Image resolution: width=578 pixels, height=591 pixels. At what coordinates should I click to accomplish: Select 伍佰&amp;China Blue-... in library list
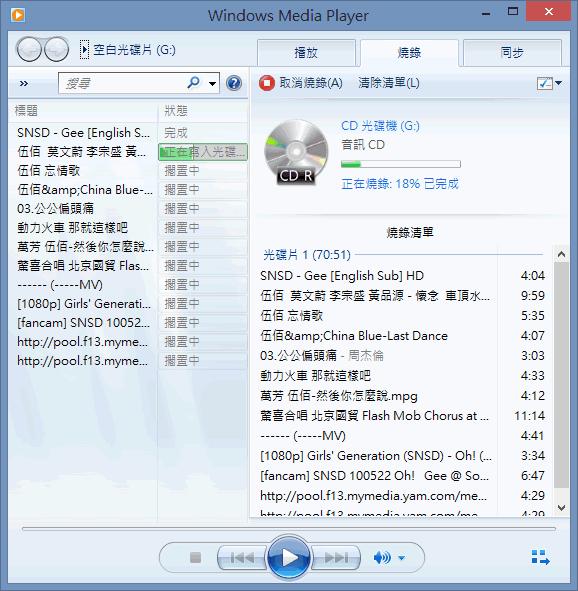85,190
